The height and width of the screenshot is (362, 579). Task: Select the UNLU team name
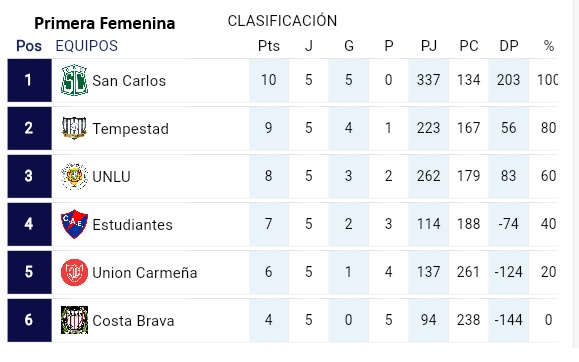pyautogui.click(x=111, y=177)
